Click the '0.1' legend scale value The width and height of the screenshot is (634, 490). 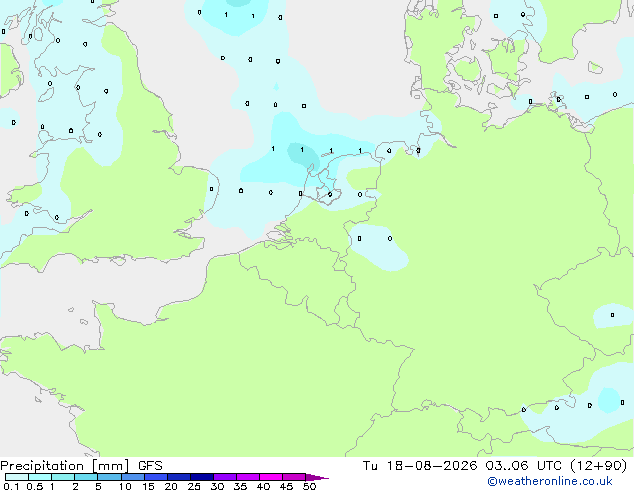pos(11,486)
